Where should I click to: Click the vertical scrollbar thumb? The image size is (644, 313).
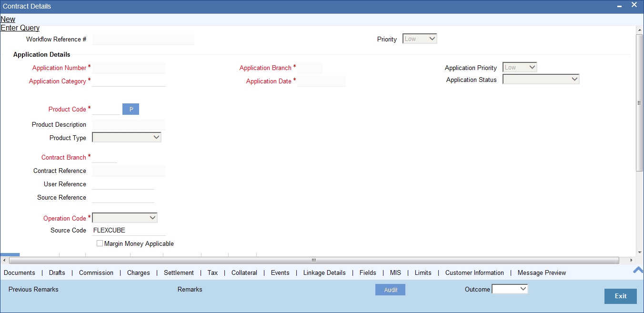coord(640,102)
